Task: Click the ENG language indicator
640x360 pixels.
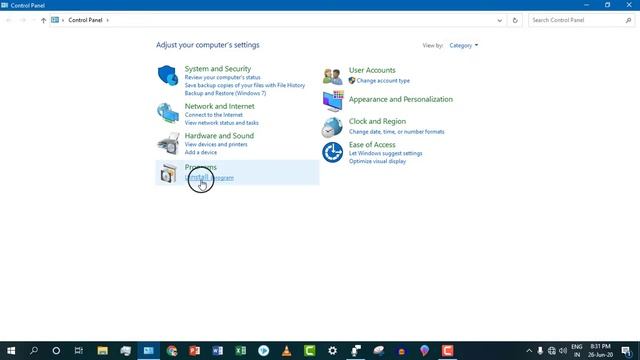Action: point(577,351)
